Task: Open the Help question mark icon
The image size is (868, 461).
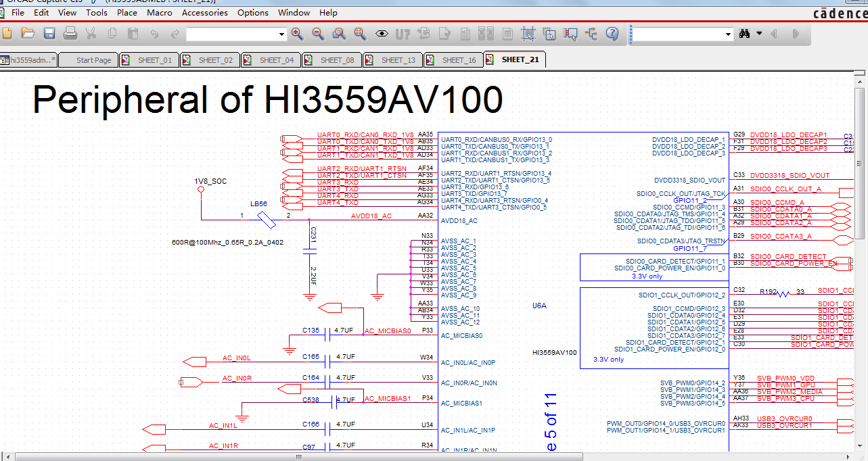Action: tap(612, 33)
